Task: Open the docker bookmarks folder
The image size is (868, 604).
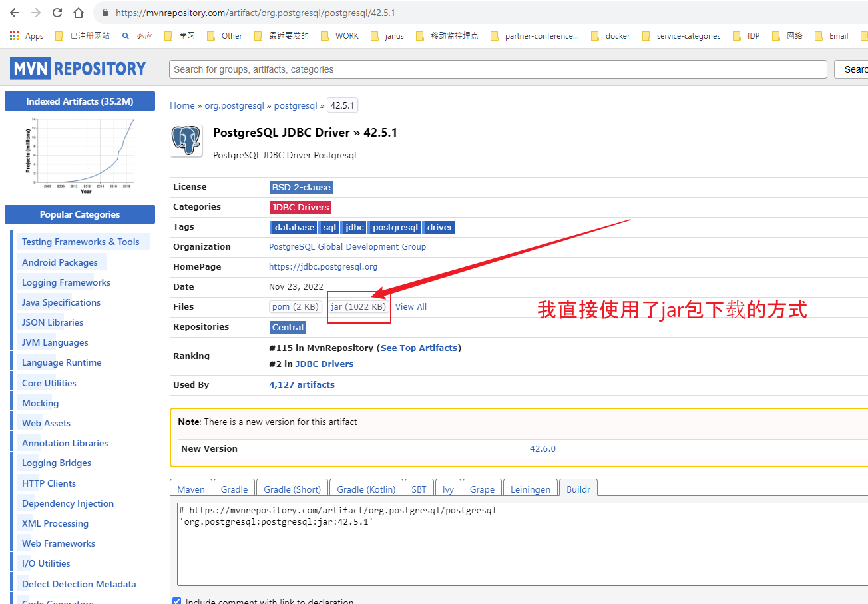Action: click(x=616, y=35)
